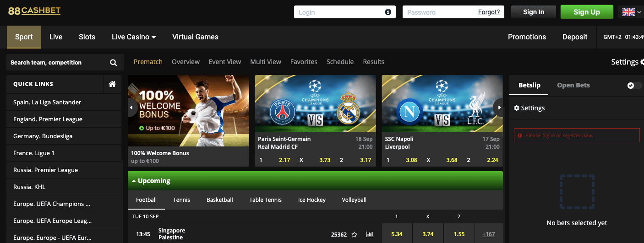Click the search magnifier icon
Viewport: 644px width, 243px height.
pyautogui.click(x=114, y=63)
